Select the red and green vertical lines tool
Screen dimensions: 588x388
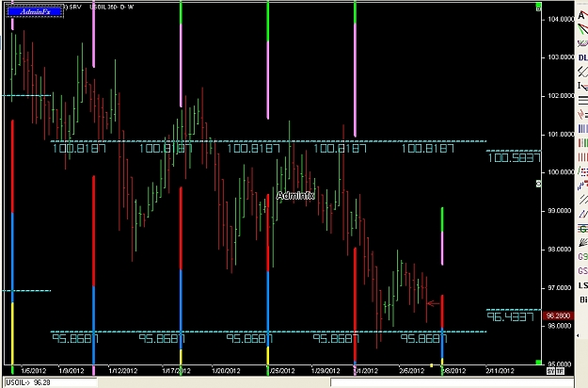[582, 143]
